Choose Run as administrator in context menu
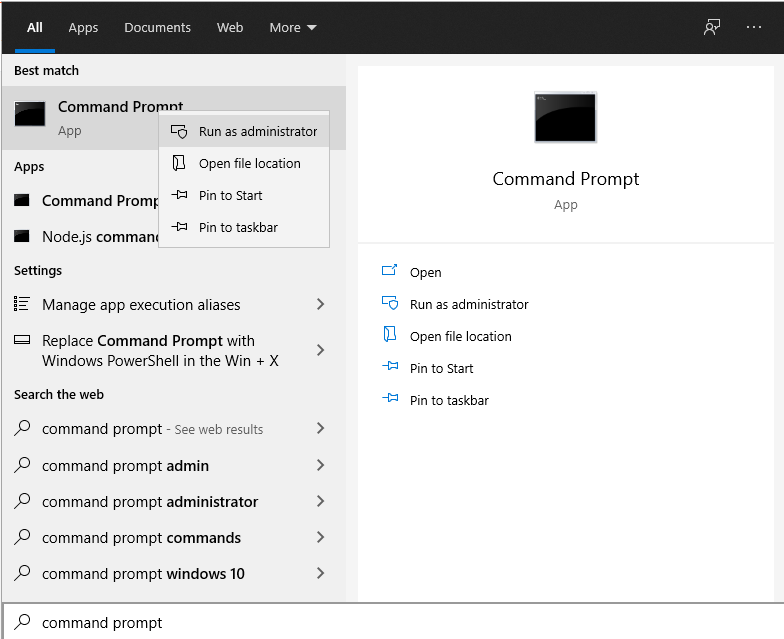The width and height of the screenshot is (784, 639). click(x=257, y=131)
